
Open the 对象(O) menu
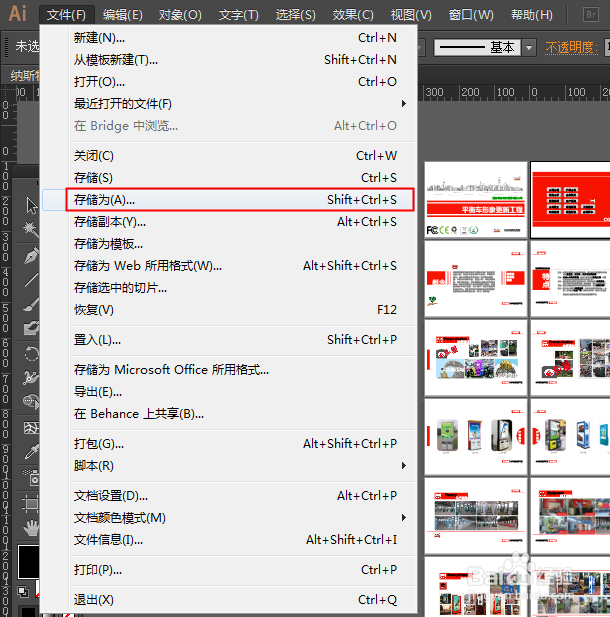[180, 15]
